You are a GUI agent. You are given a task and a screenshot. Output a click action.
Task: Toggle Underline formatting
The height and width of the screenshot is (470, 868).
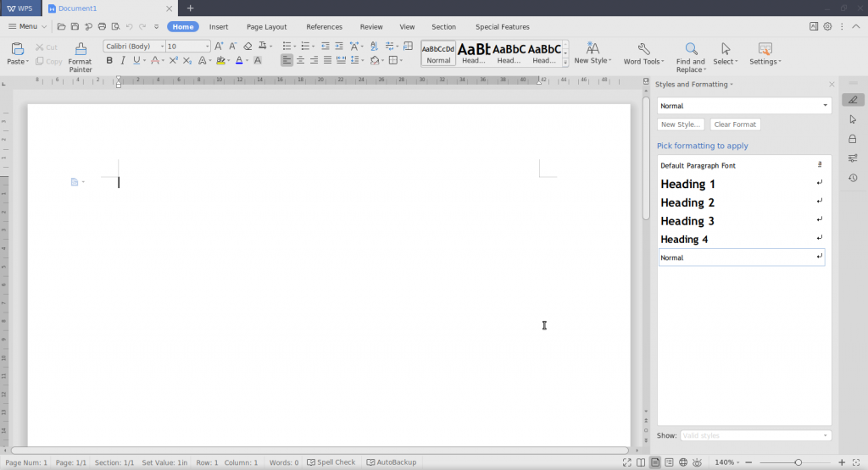click(136, 60)
